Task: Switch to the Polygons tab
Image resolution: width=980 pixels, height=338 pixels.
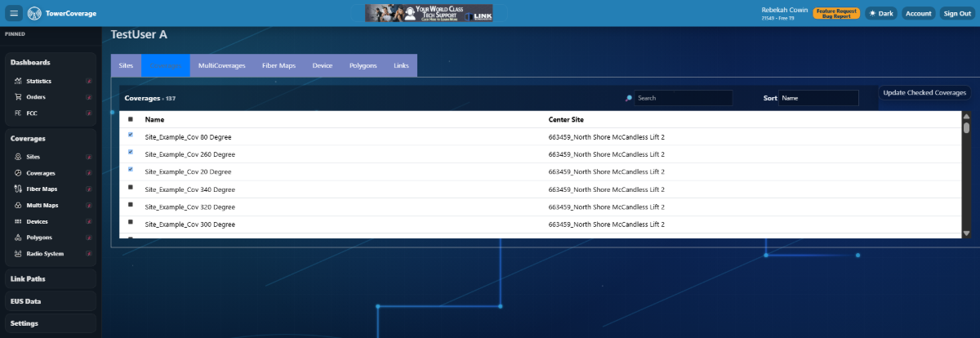Action: pos(363,65)
